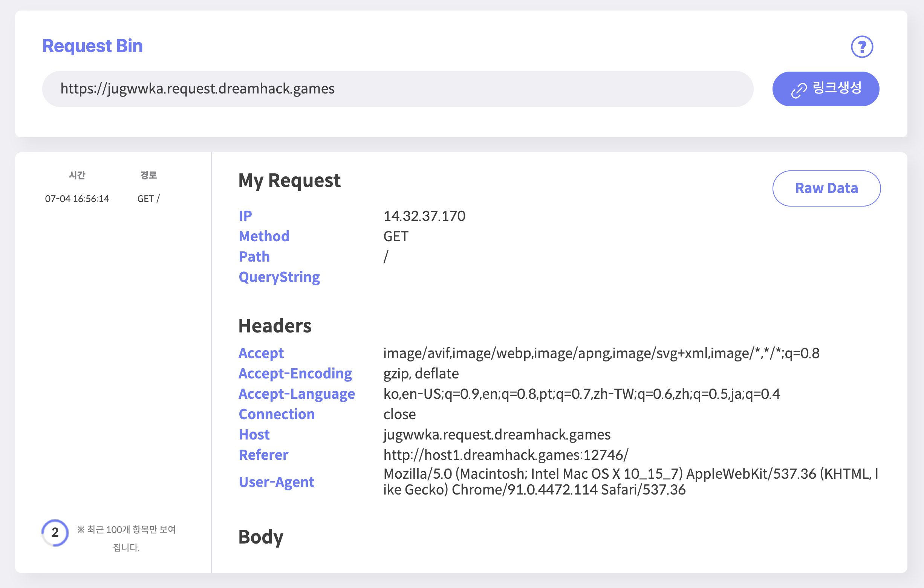Select the Path label

click(254, 256)
